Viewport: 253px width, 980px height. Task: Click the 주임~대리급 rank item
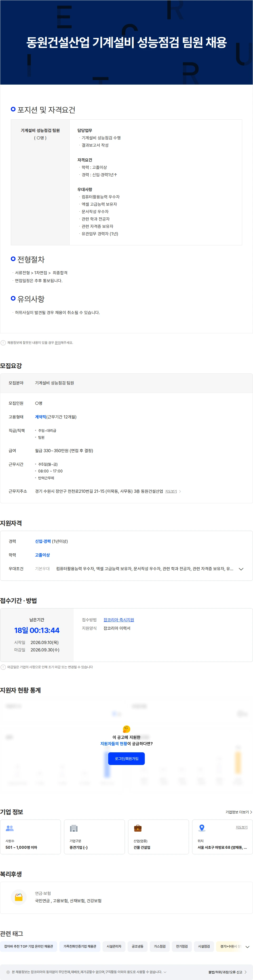(x=47, y=431)
